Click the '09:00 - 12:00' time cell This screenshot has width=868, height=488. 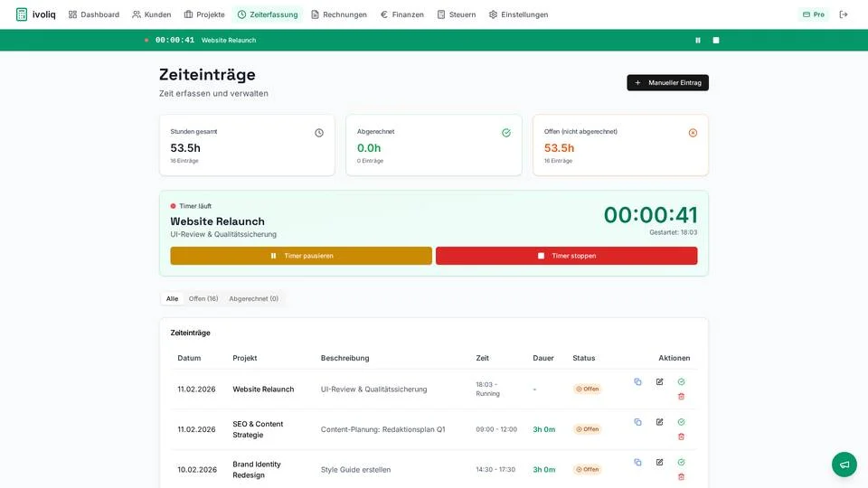496,429
